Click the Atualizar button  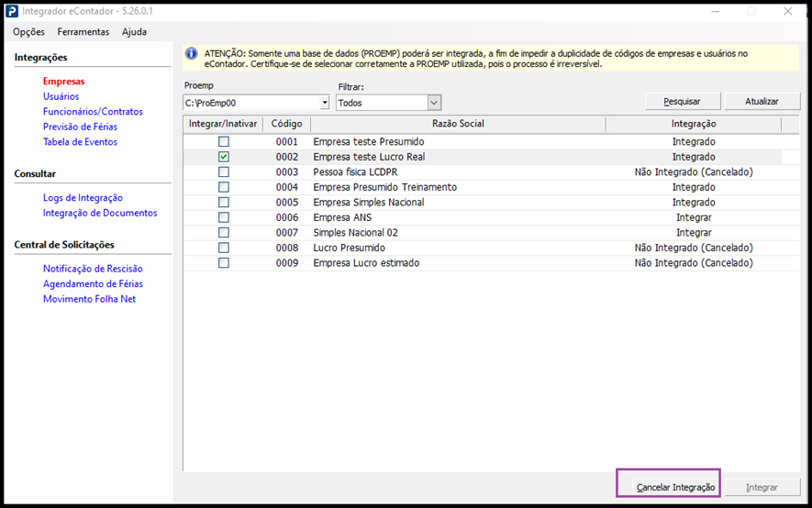[762, 102]
